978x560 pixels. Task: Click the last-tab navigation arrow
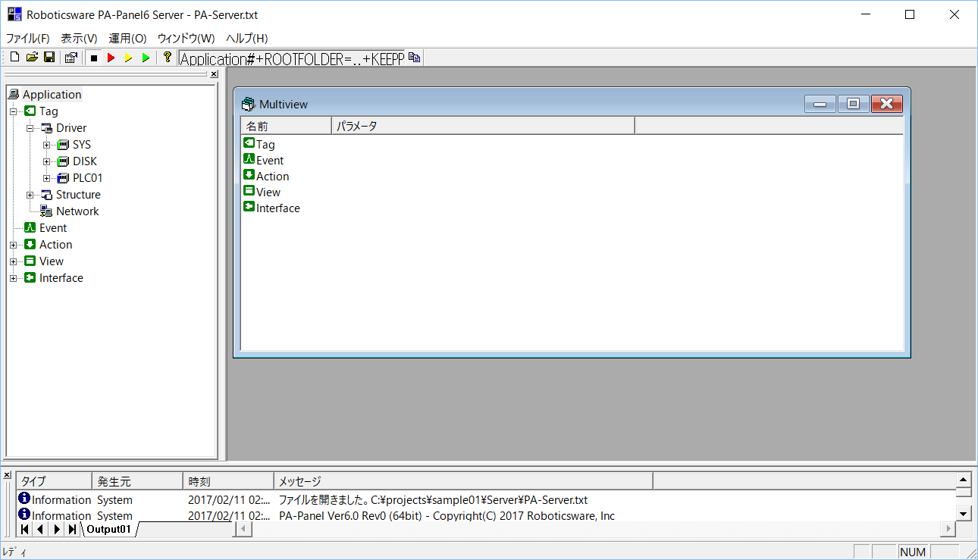tap(72, 529)
